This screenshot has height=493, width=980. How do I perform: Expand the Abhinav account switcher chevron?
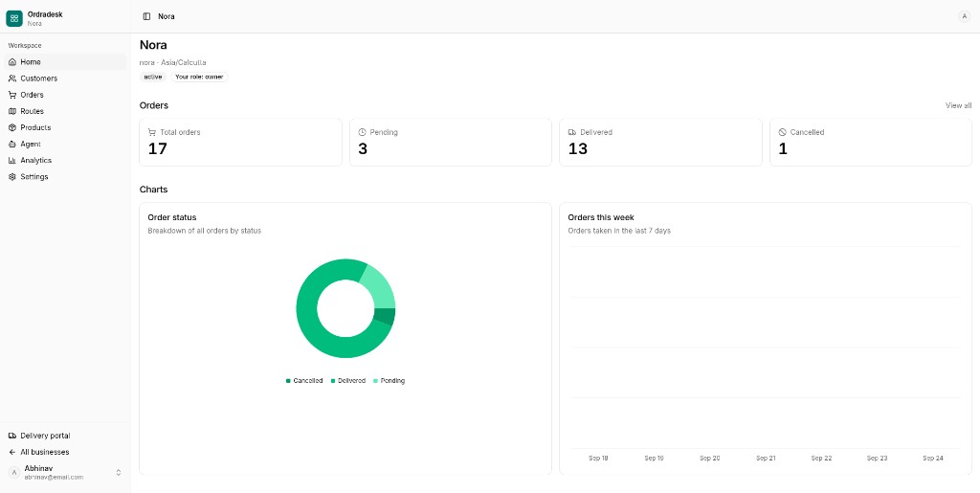pyautogui.click(x=119, y=473)
